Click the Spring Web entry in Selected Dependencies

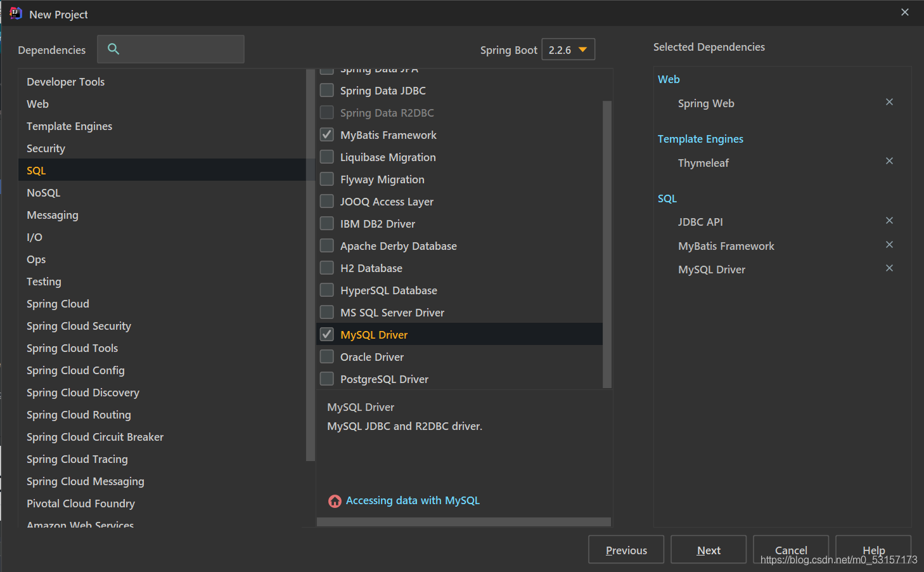(706, 103)
